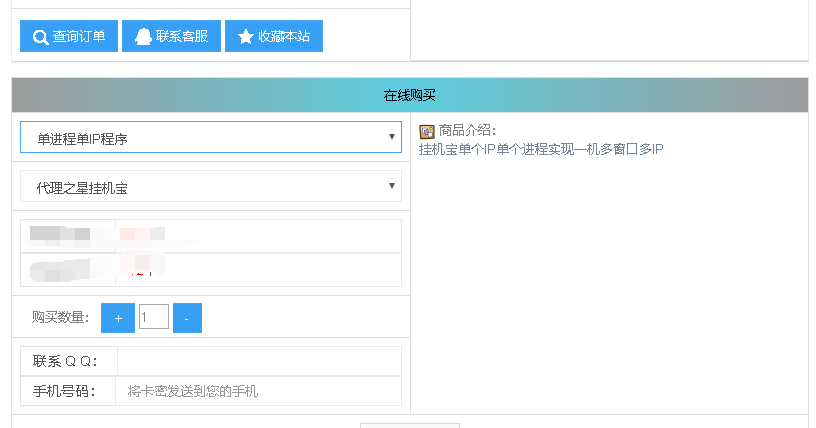This screenshot has height=428, width=816.
Task: Click the 购买数量 label
Action: point(60,318)
